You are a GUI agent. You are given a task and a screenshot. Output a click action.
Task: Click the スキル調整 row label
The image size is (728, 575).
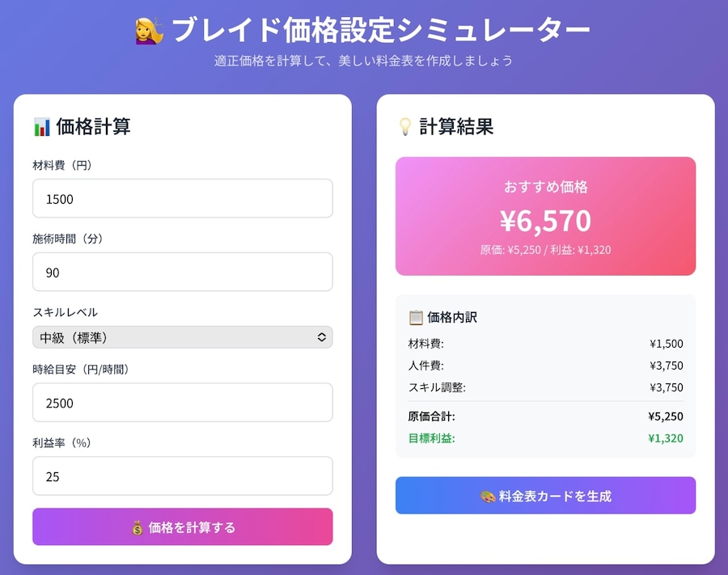click(437, 387)
